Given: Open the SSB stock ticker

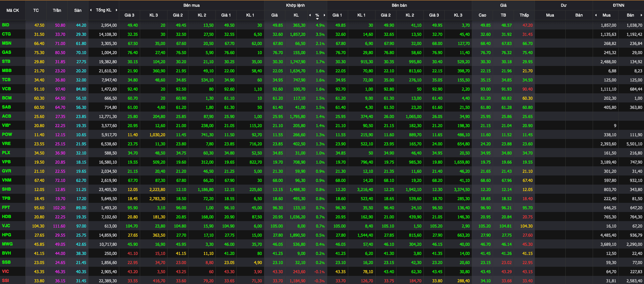Looking at the screenshot, I should click(x=6, y=262).
